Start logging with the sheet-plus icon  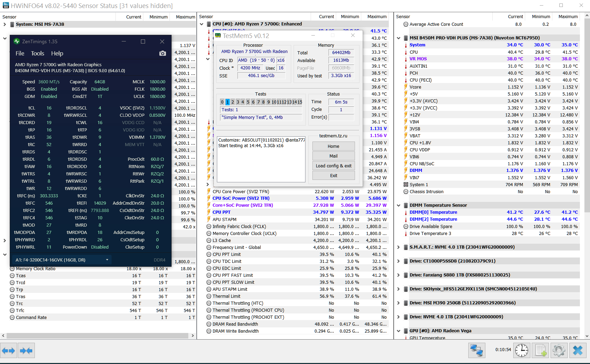point(540,350)
